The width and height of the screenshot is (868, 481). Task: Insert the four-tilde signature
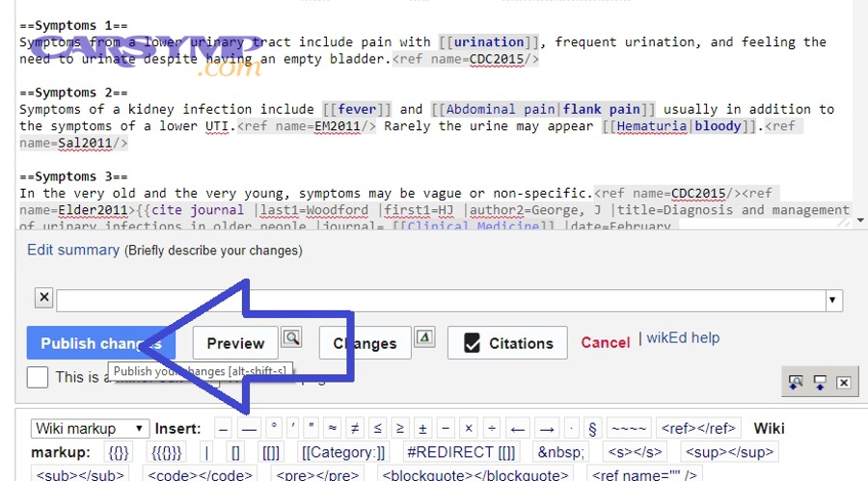click(x=629, y=428)
